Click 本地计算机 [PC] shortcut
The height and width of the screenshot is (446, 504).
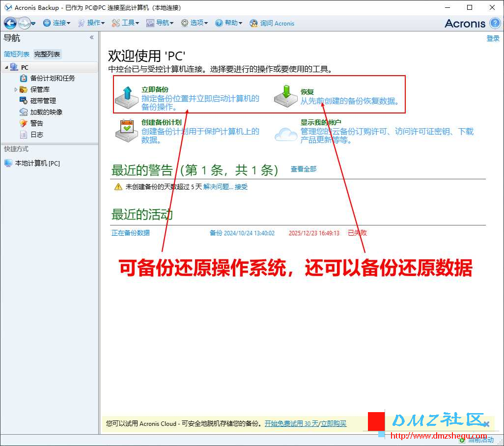pos(37,163)
